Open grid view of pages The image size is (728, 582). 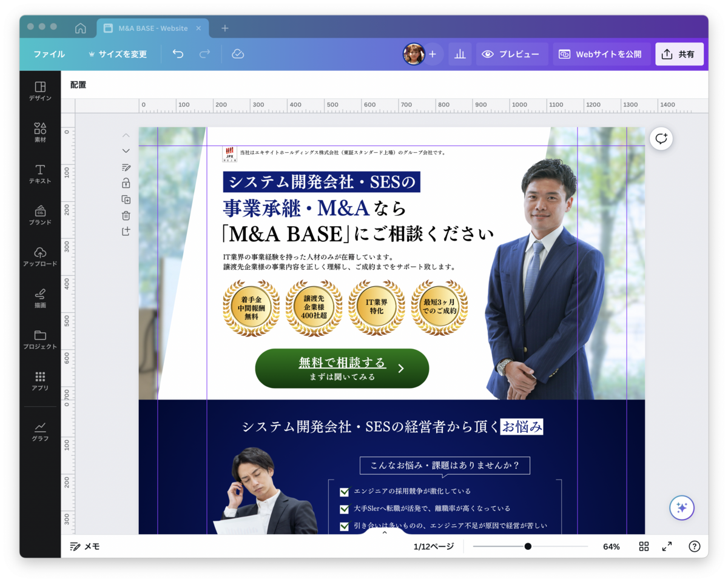(x=644, y=546)
